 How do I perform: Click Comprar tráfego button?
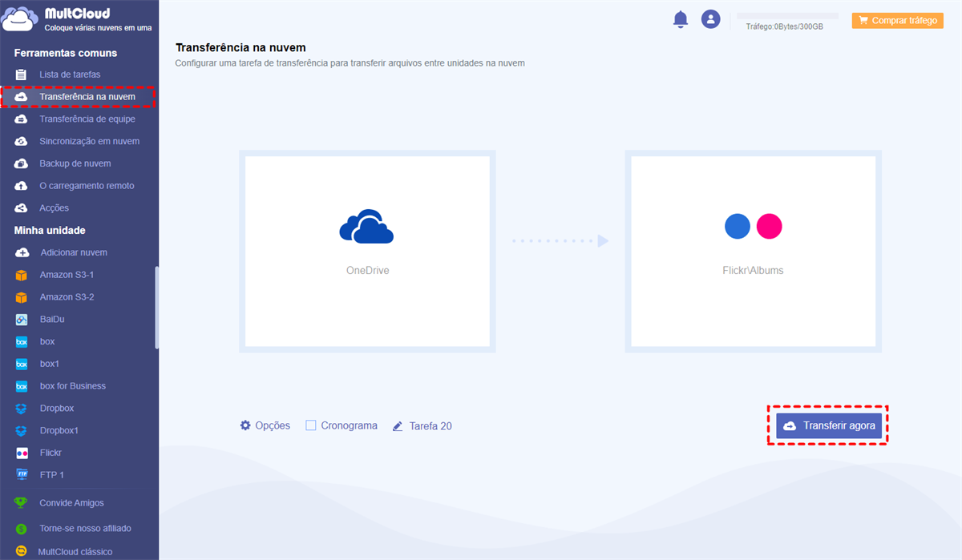tap(897, 21)
